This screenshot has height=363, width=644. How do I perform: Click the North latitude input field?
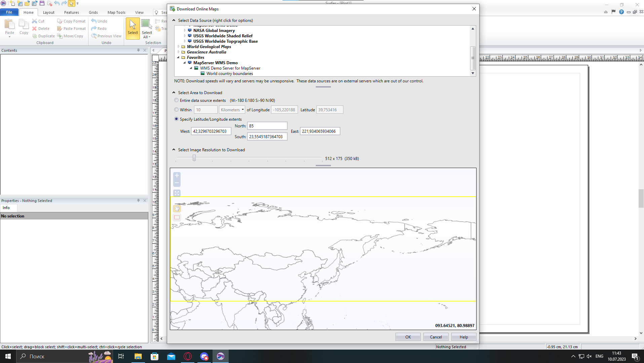coord(267,126)
